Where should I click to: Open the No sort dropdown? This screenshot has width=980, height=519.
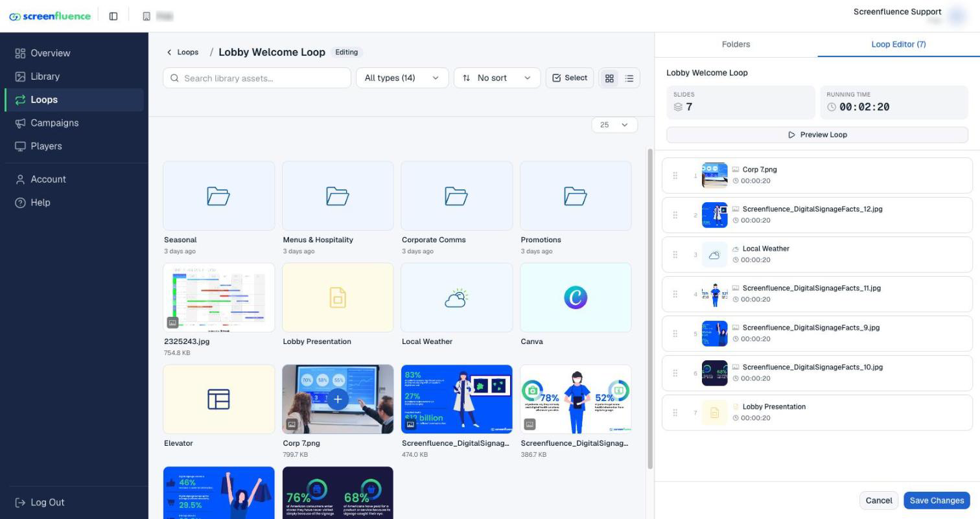pyautogui.click(x=497, y=78)
